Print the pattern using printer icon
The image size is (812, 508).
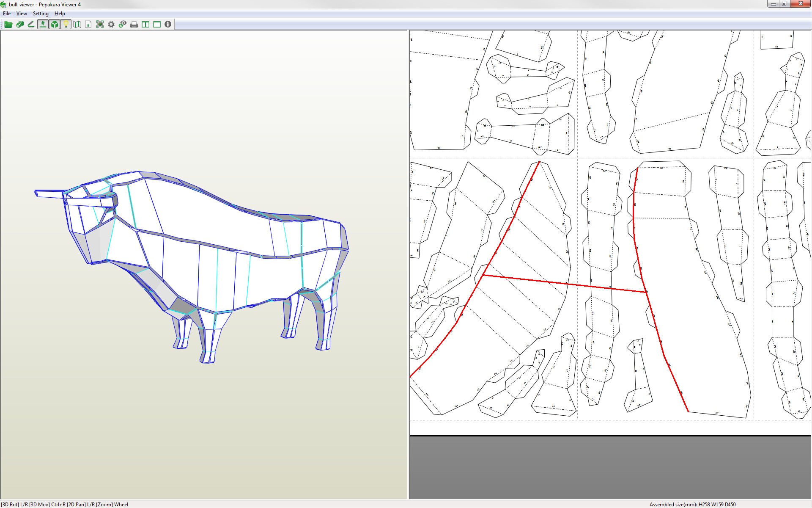(x=134, y=25)
